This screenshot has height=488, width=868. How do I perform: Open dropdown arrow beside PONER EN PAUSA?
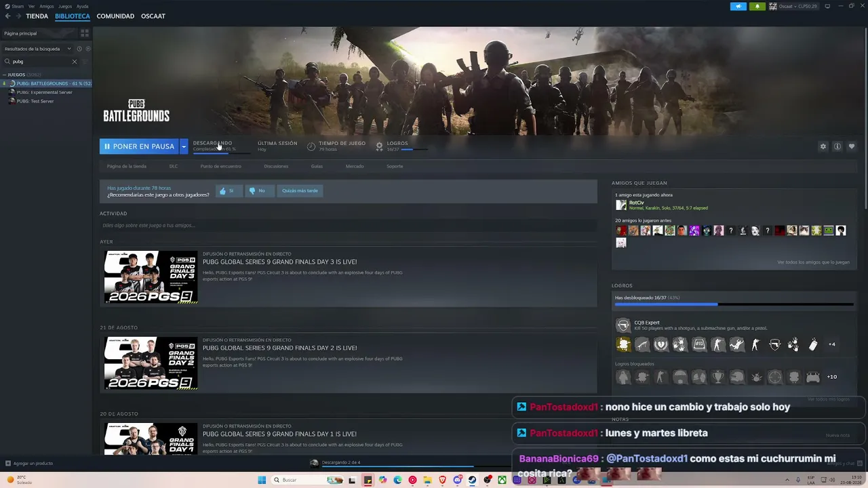click(x=184, y=146)
